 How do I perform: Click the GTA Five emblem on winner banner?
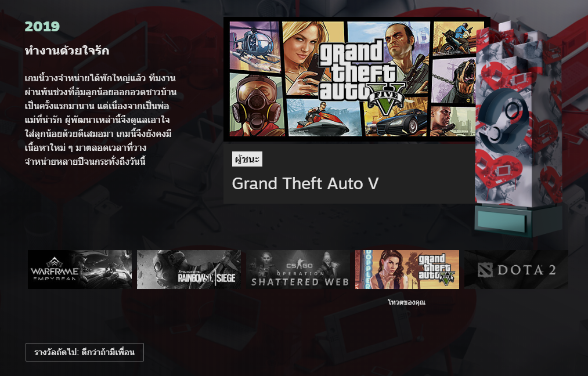click(386, 99)
